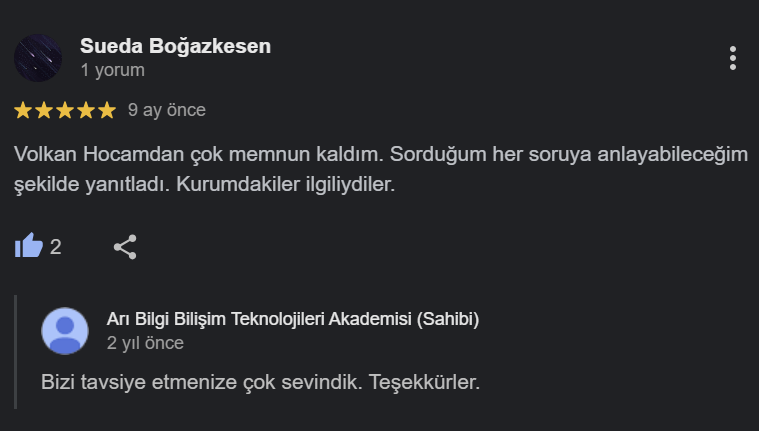Screen dimensions: 759x431
Task: Share Sueda Boğazkesen's review
Action: point(125,246)
